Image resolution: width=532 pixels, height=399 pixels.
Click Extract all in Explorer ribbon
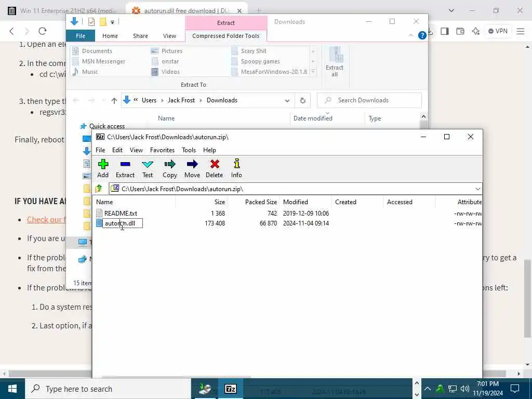coord(335,62)
